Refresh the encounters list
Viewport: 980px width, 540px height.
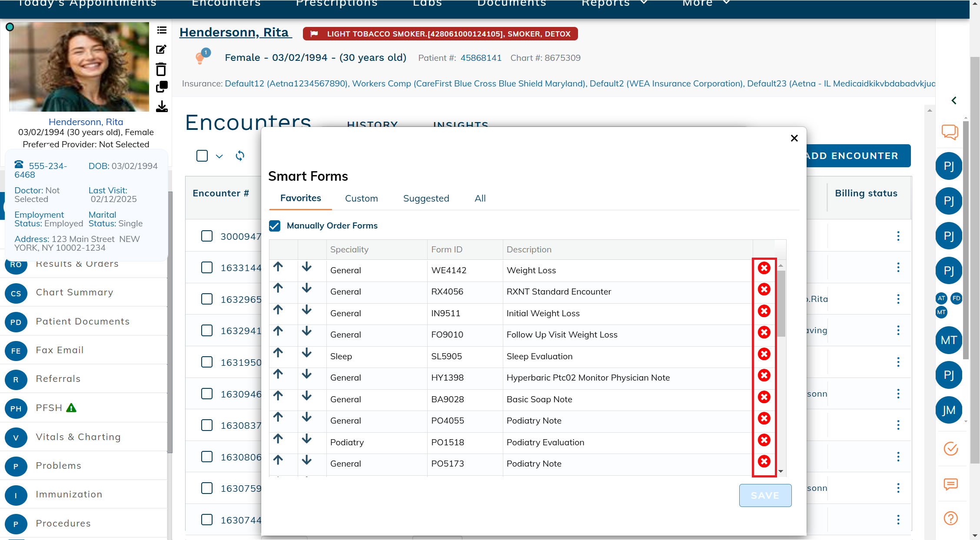(x=240, y=156)
